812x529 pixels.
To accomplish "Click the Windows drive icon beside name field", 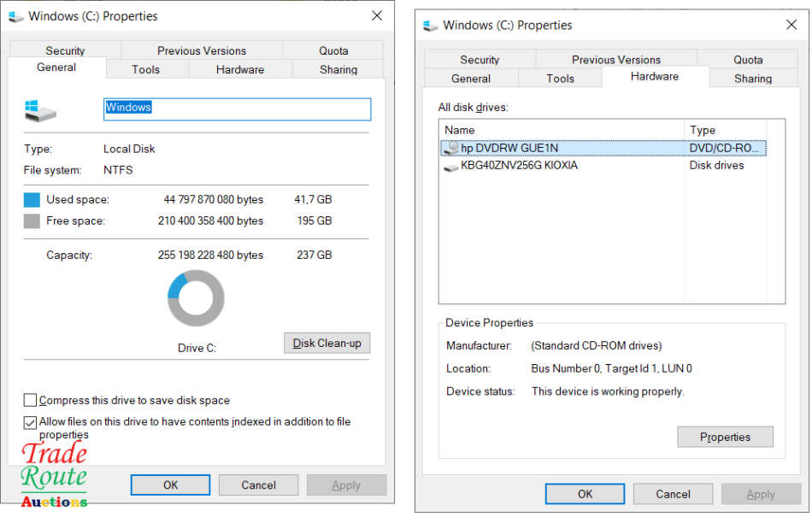I will (x=40, y=109).
